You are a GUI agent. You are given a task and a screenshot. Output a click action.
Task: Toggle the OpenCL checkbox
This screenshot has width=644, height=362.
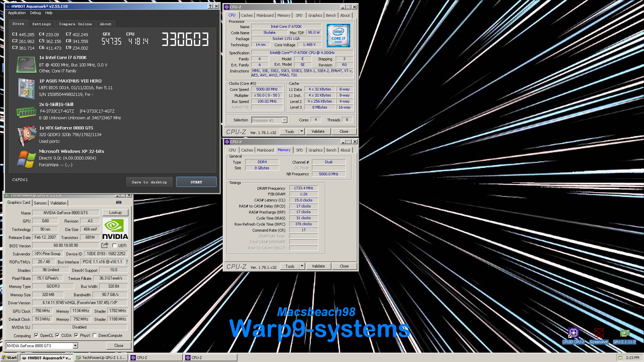coord(36,336)
